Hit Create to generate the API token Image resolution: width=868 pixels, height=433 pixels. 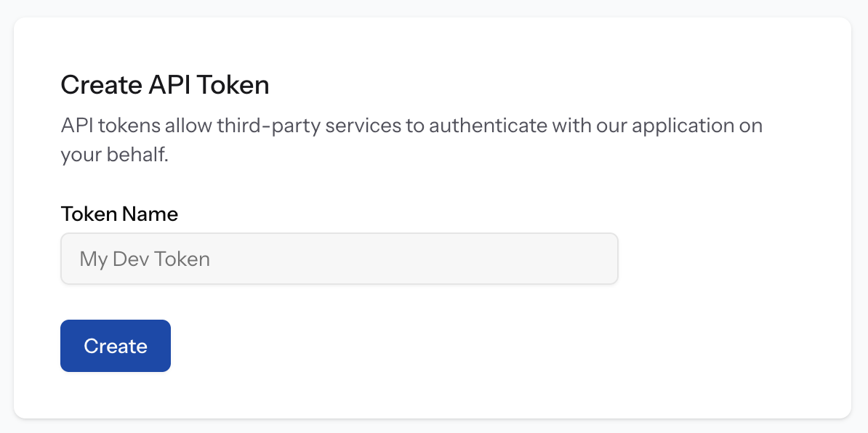[116, 346]
